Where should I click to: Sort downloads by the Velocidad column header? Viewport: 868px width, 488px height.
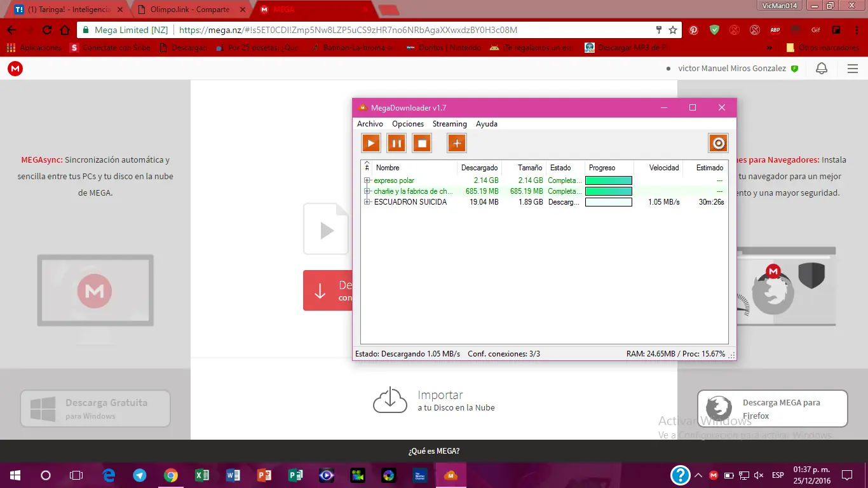tap(658, 168)
